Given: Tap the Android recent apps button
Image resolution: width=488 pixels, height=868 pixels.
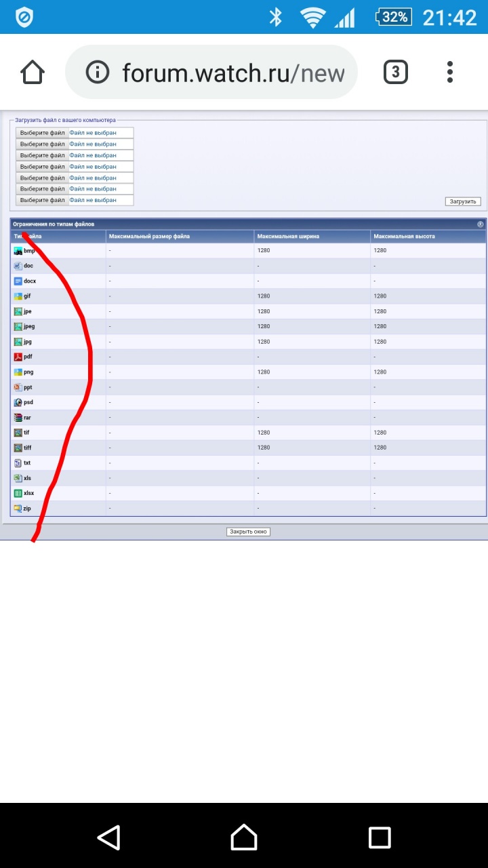Looking at the screenshot, I should [x=380, y=837].
